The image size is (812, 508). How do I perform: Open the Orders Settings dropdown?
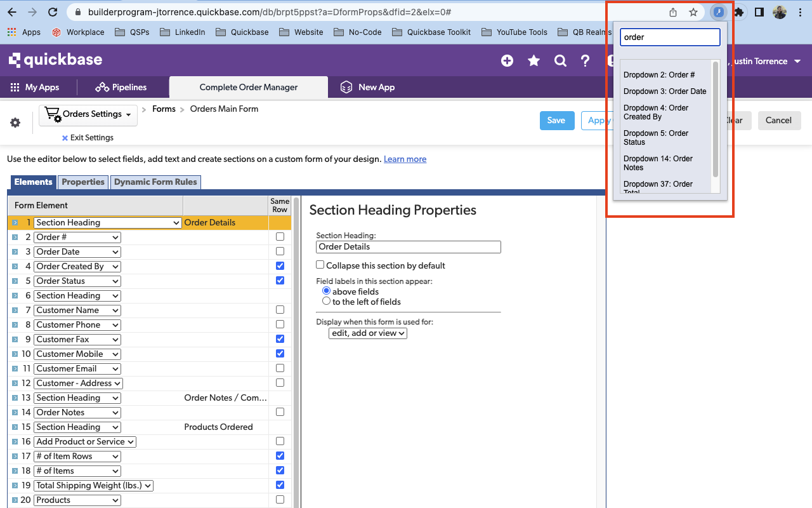[88, 114]
